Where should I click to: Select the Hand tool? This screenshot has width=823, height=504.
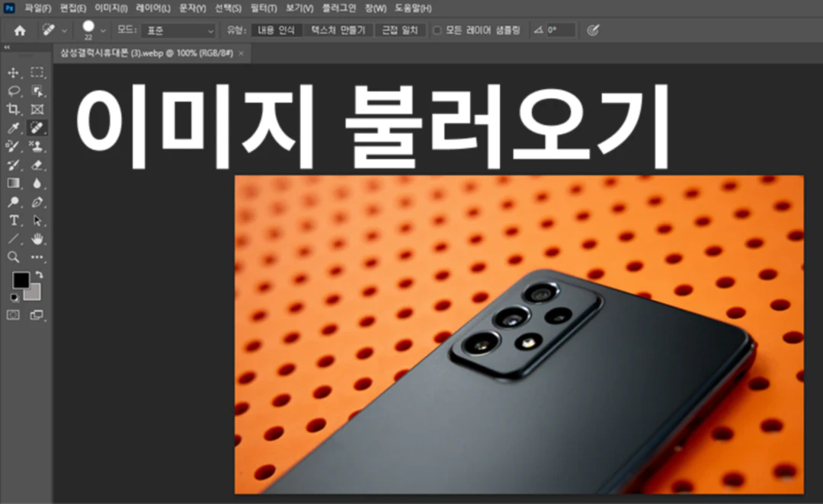coord(37,238)
